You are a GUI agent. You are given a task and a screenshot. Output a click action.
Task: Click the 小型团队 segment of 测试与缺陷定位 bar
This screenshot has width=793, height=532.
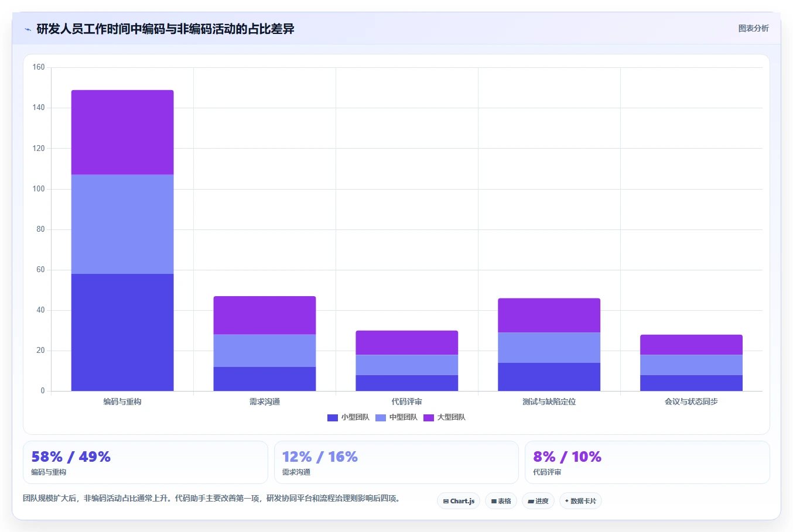point(549,377)
